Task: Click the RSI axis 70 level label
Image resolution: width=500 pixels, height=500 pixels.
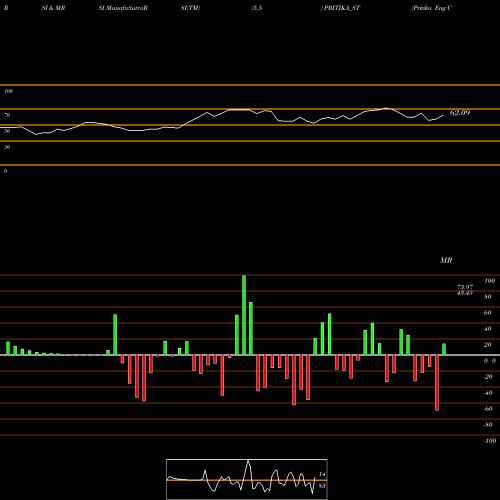Action: (7, 115)
